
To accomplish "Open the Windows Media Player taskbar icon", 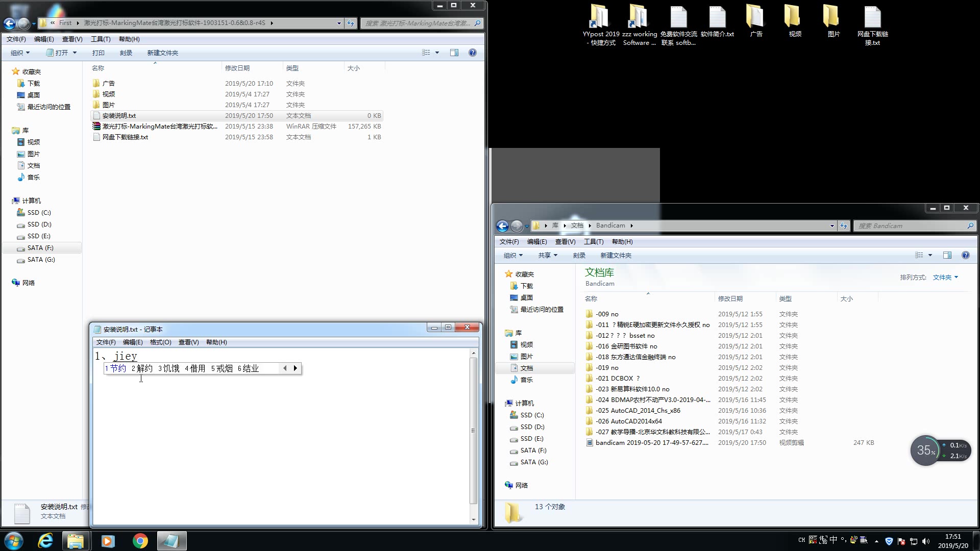I will pos(108,541).
